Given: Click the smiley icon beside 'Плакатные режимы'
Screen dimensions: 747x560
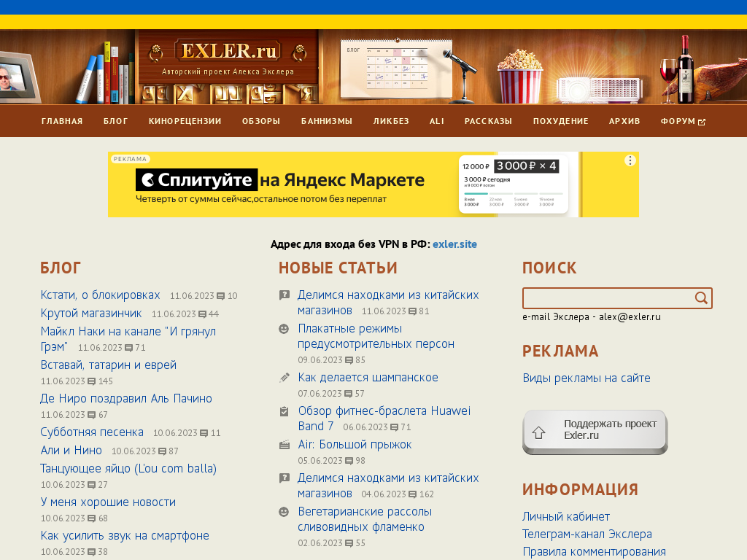Looking at the screenshot, I should (x=284, y=329).
